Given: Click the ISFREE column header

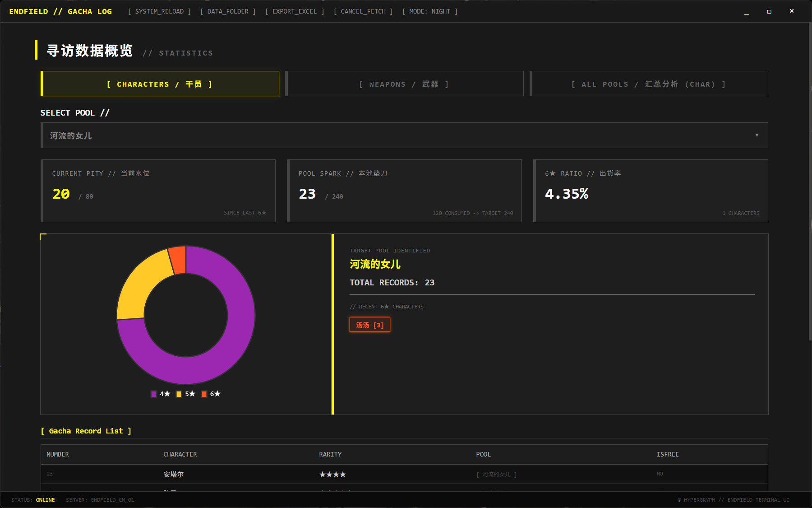Looking at the screenshot, I should click(x=668, y=454).
